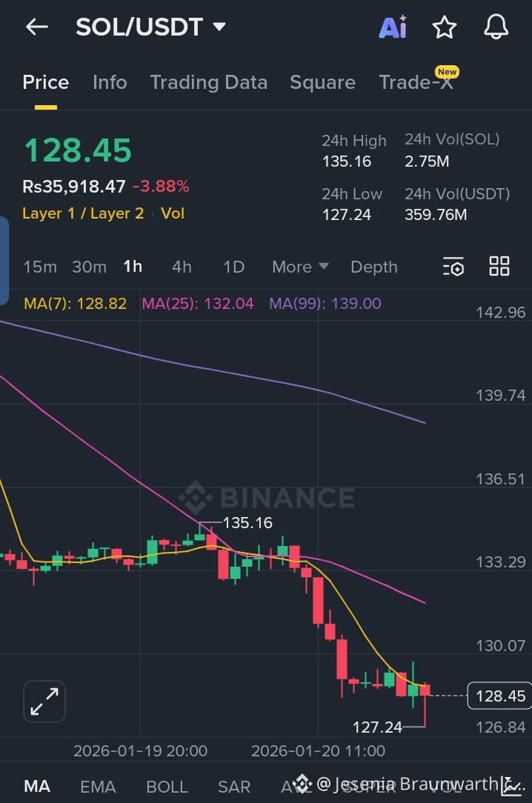
Task: Tap the 24h Vol(SOL) value 2.75M
Action: tap(427, 161)
